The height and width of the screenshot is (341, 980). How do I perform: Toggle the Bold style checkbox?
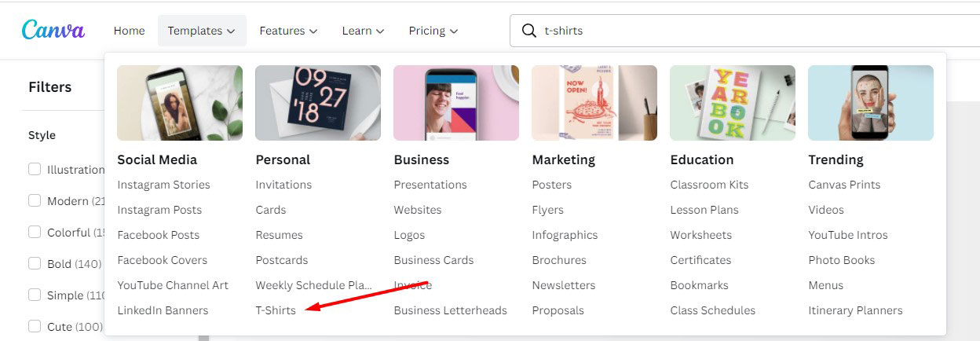(x=35, y=263)
